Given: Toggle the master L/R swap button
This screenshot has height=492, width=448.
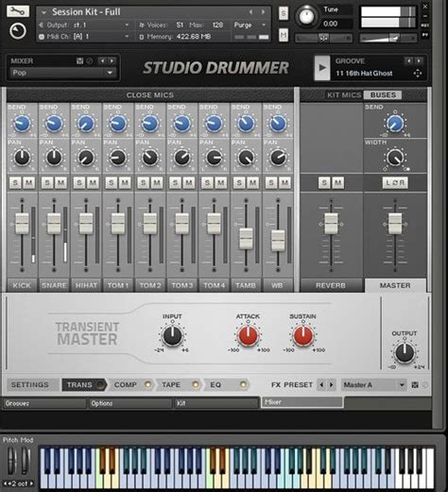Looking at the screenshot, I should click(395, 182).
